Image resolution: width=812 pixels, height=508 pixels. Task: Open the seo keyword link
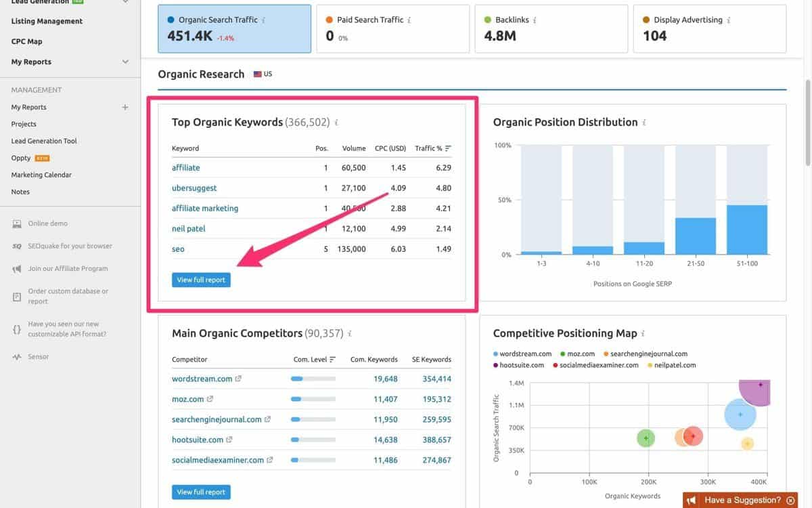point(178,249)
